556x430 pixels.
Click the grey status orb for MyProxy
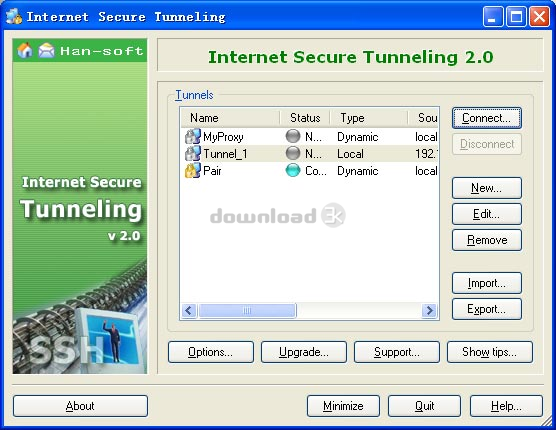[293, 136]
